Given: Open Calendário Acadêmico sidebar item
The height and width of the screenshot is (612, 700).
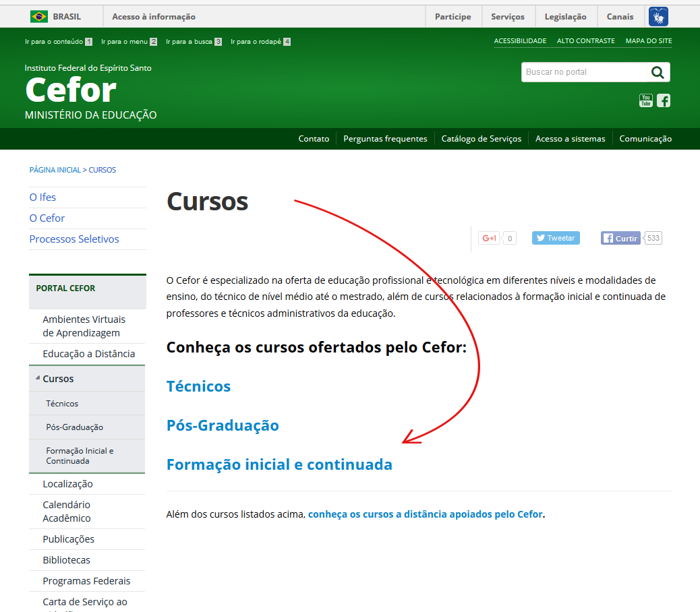Looking at the screenshot, I should (x=67, y=512).
